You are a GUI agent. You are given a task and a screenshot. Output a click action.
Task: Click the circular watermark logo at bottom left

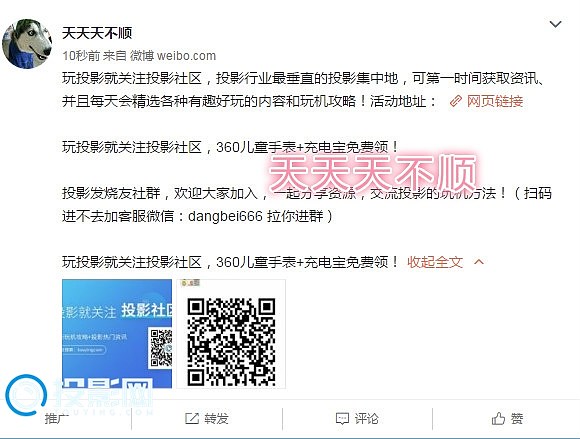(x=26, y=395)
